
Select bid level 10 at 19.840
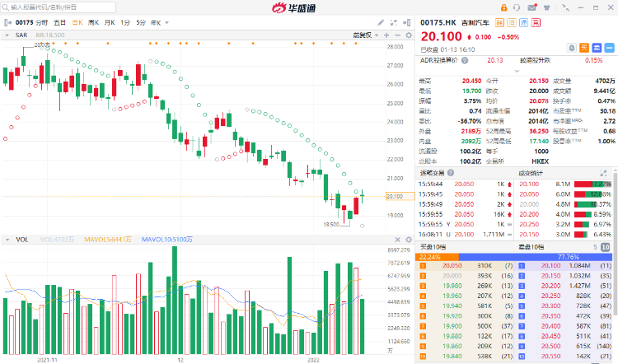coord(465,356)
